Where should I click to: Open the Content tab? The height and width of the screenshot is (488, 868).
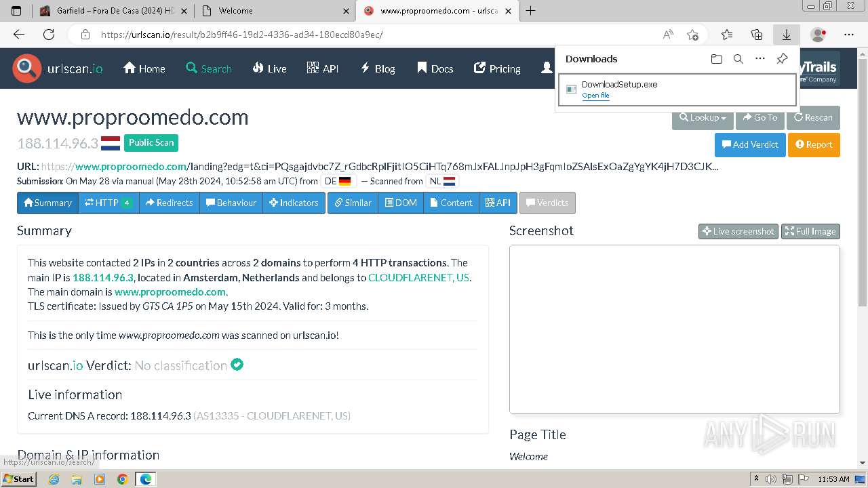coord(451,203)
